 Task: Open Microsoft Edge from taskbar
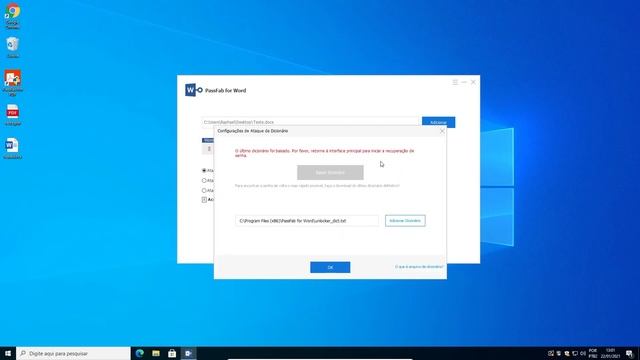point(140,353)
